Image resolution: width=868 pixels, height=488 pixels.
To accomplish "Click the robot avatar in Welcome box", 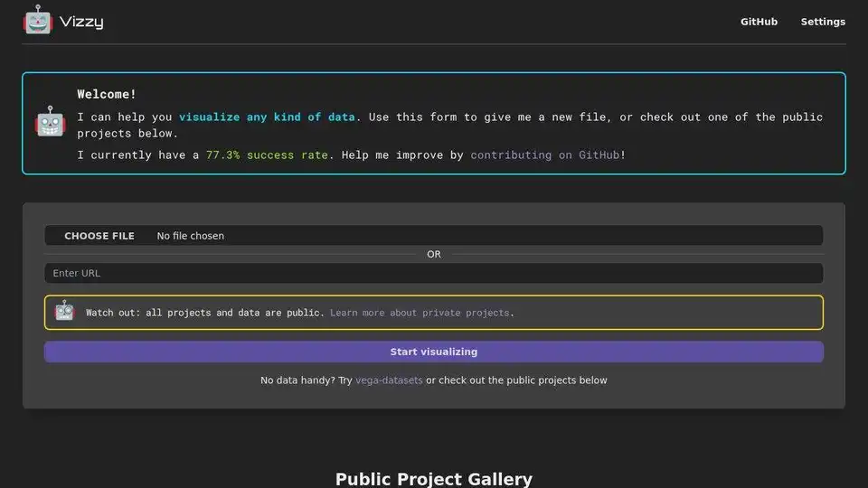I will tap(51, 122).
